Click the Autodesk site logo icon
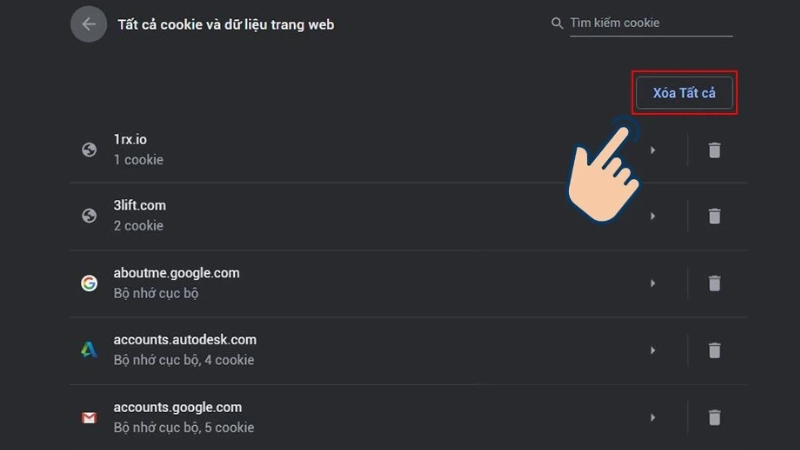 coord(89,350)
